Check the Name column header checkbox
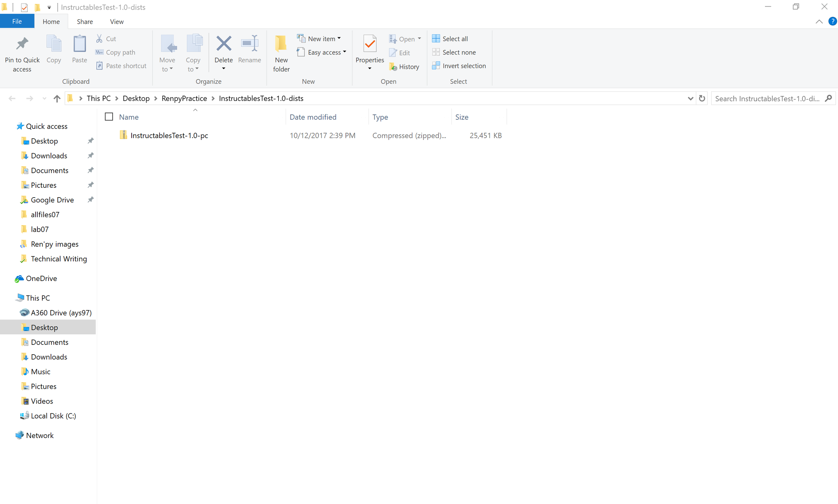 click(x=109, y=117)
